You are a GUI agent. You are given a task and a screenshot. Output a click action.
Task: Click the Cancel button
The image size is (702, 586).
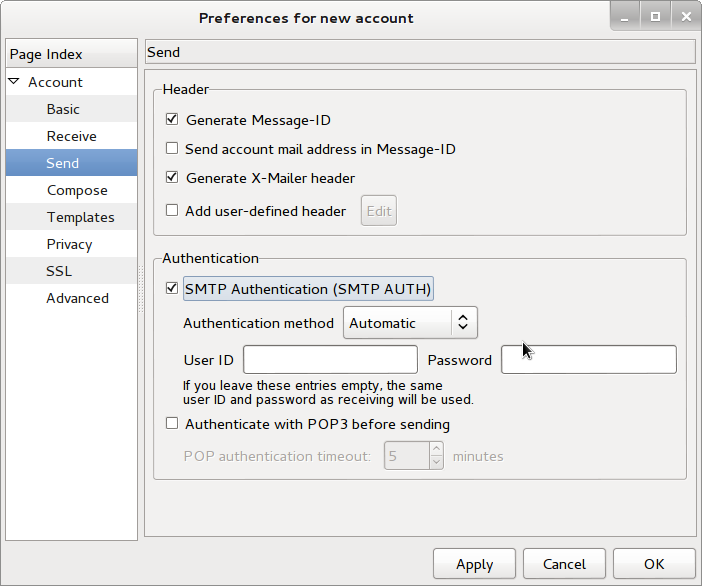pos(564,564)
